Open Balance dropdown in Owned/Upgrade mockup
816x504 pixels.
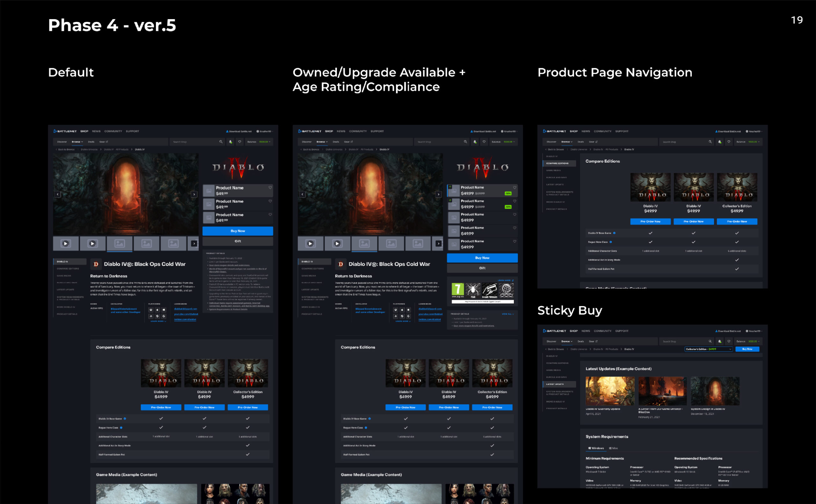coord(504,142)
